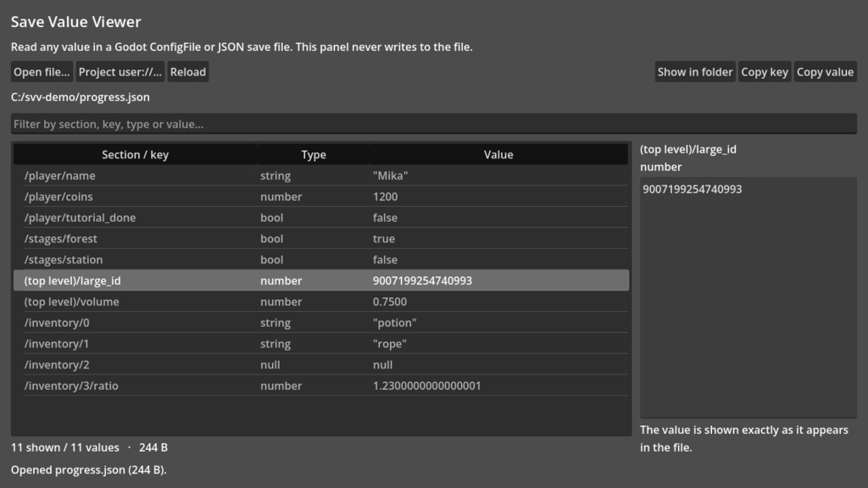Click the Type column header
The image size is (868, 488).
coord(314,154)
